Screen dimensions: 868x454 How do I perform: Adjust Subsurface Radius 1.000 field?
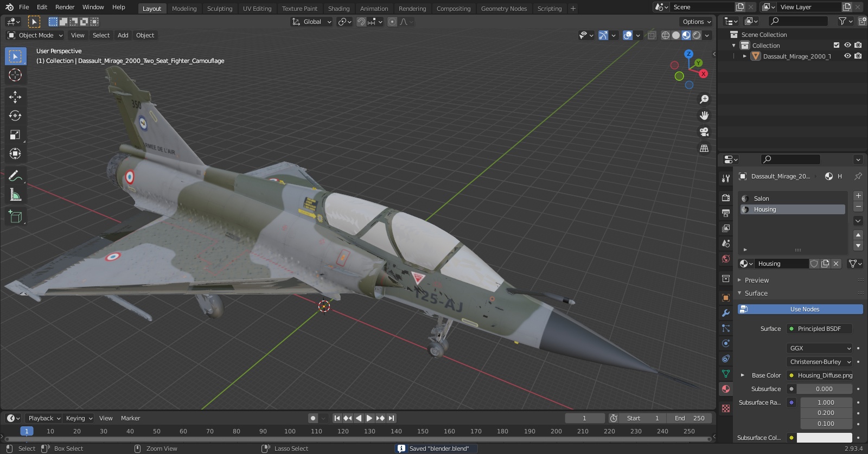[x=826, y=402]
